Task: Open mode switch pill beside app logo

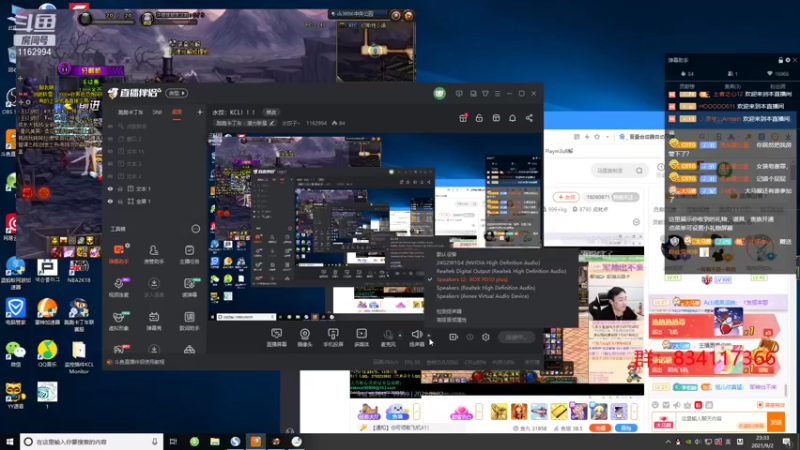Action: pos(177,93)
